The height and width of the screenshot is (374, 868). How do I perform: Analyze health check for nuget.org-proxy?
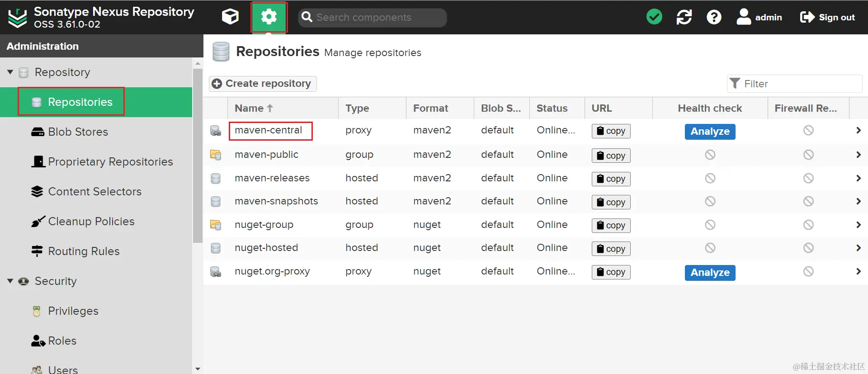[710, 273]
